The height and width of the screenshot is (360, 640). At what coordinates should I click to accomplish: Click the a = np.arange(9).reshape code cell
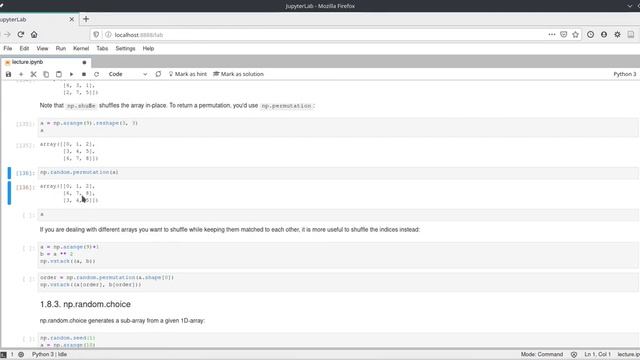pyautogui.click(x=338, y=127)
